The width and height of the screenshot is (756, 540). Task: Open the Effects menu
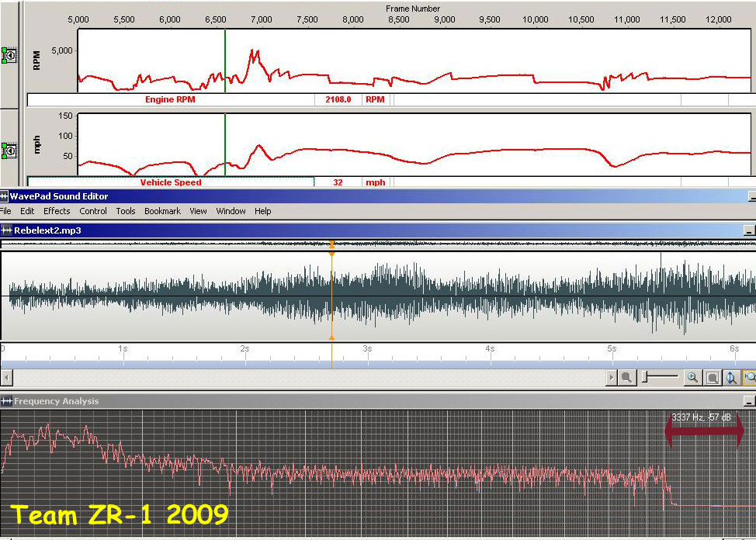[57, 211]
